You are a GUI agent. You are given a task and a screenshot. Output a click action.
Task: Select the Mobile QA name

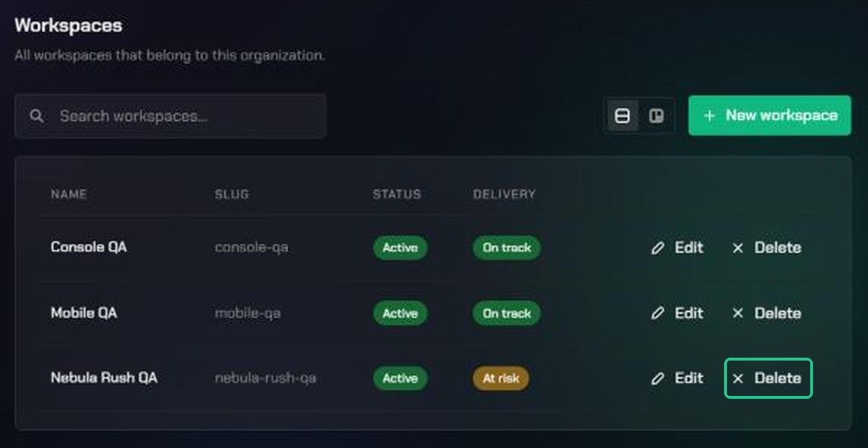click(x=84, y=313)
